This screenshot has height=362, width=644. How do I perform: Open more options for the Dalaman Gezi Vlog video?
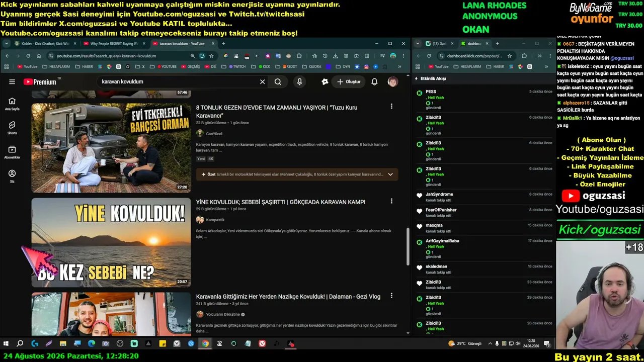click(391, 296)
